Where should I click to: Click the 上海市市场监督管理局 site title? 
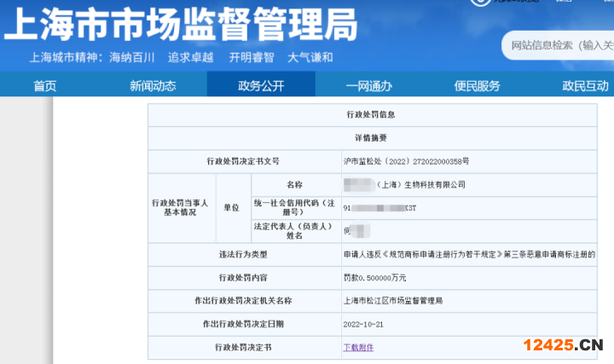181,24
